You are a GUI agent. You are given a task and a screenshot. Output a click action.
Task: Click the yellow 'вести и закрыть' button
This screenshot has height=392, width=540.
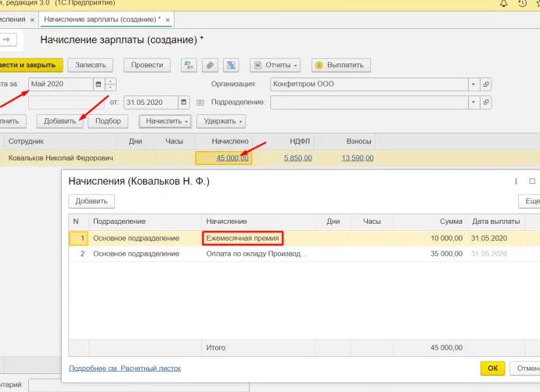(31, 65)
